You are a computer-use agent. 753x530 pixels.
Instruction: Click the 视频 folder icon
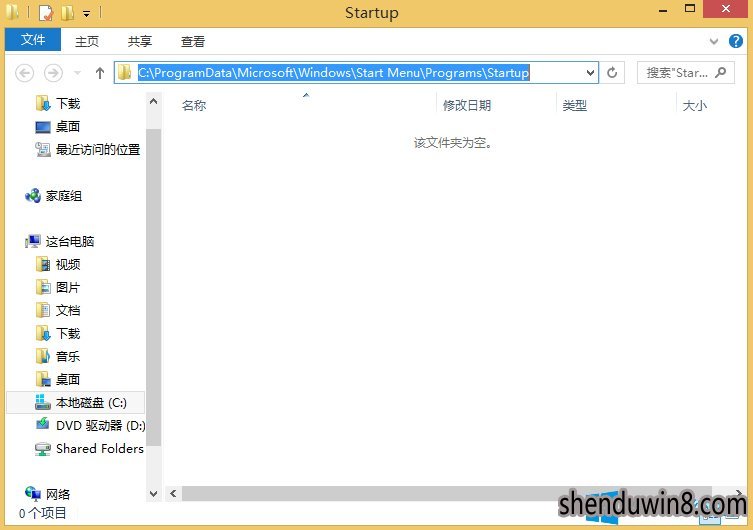pyautogui.click(x=43, y=264)
